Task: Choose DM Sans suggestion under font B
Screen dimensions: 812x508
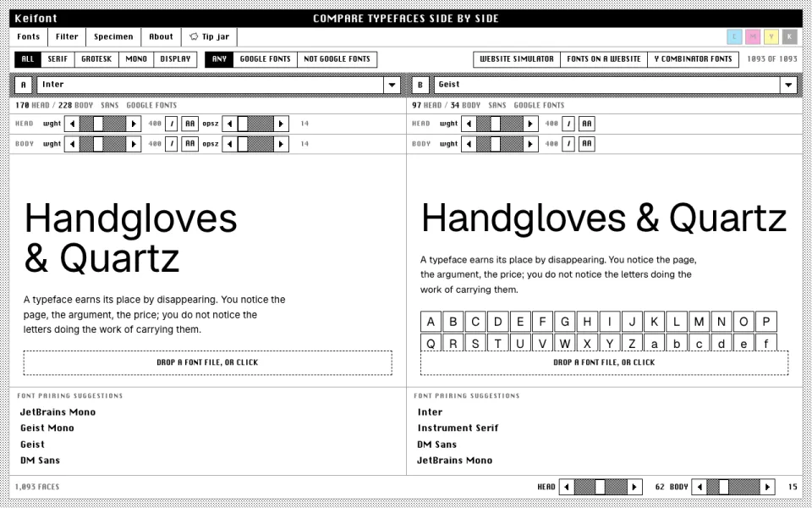Action: coord(437,444)
